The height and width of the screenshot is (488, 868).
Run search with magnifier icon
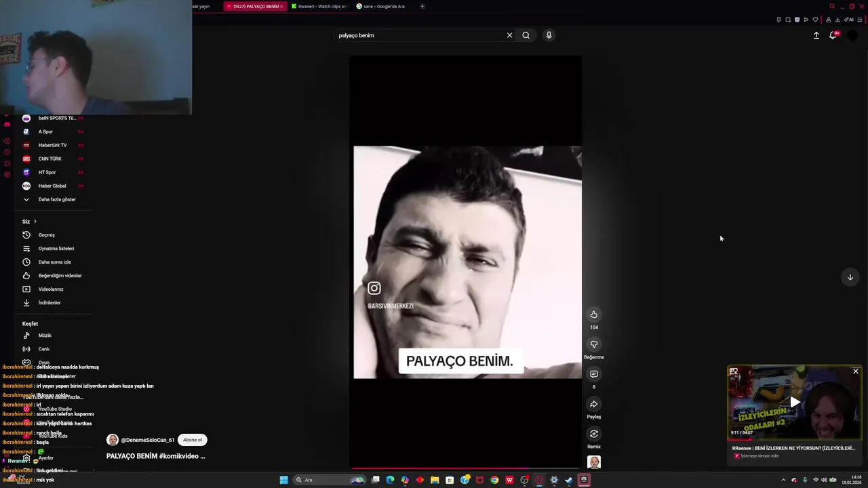tap(526, 35)
